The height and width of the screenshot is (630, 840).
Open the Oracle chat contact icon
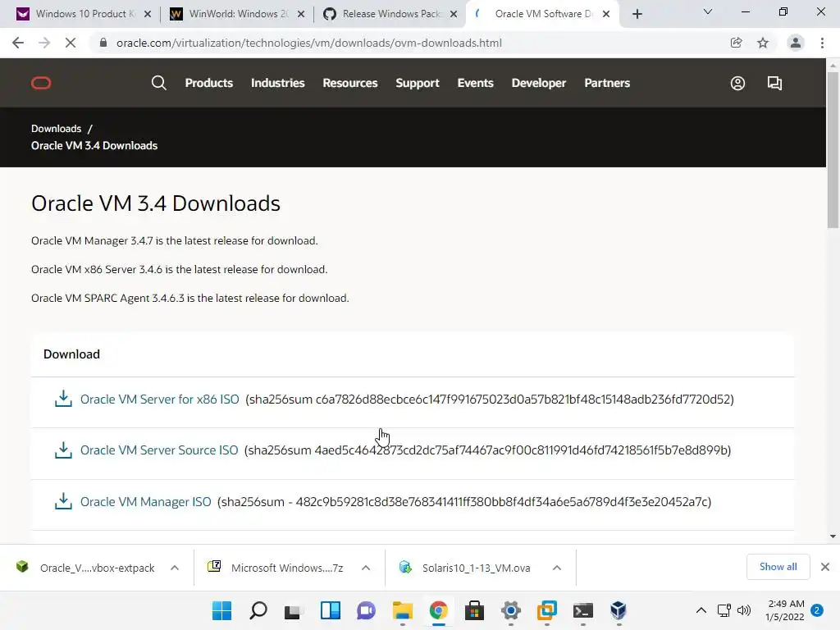(x=774, y=83)
